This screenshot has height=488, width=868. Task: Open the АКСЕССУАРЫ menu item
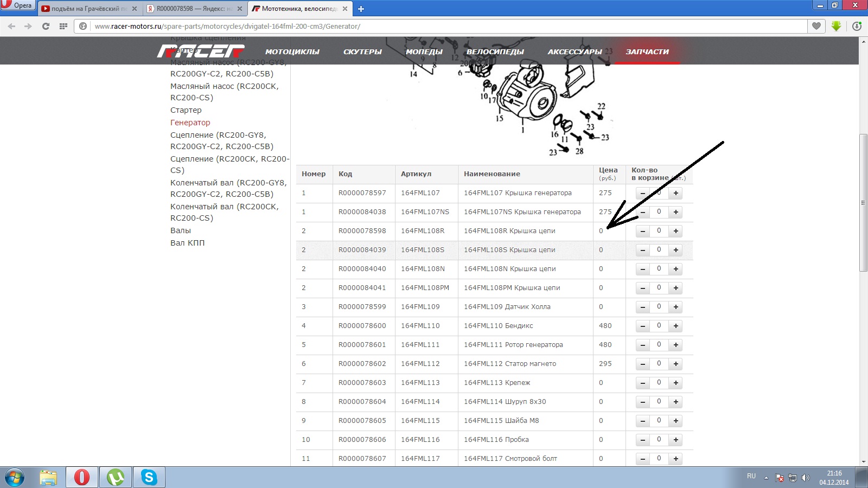[575, 52]
